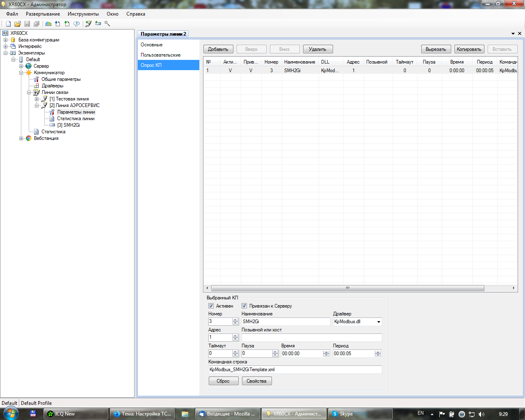
Task: Expand the [1] Тестовая линия node
Action: [37, 99]
